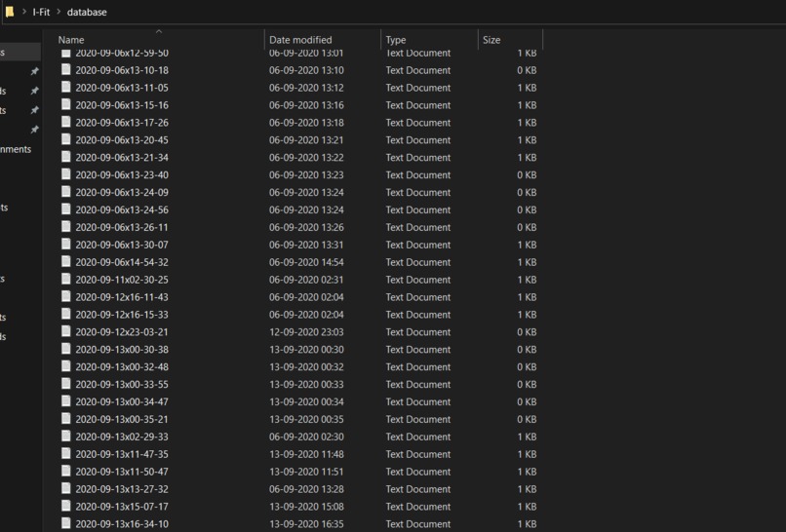The width and height of the screenshot is (786, 532).
Task: Click the file icon for 2020-09-13x00-33-55
Action: click(x=65, y=384)
